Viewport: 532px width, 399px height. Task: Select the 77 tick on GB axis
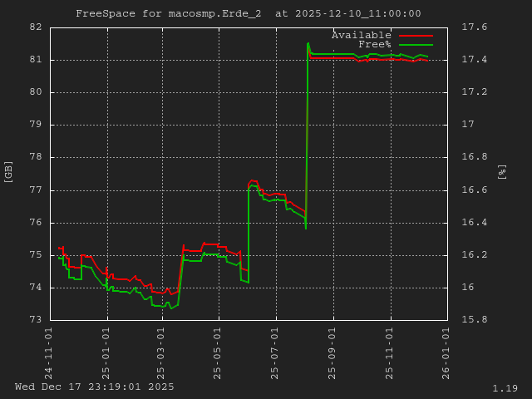point(36,190)
